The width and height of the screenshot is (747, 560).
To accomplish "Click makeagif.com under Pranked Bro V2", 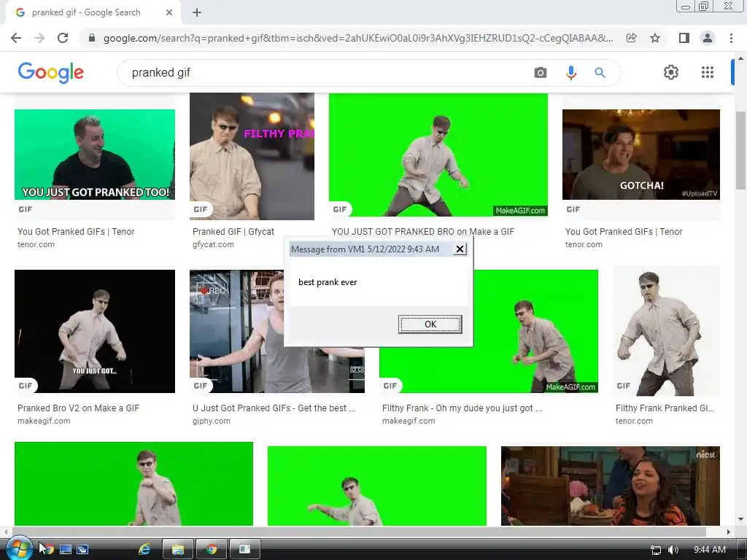I will pyautogui.click(x=44, y=421).
